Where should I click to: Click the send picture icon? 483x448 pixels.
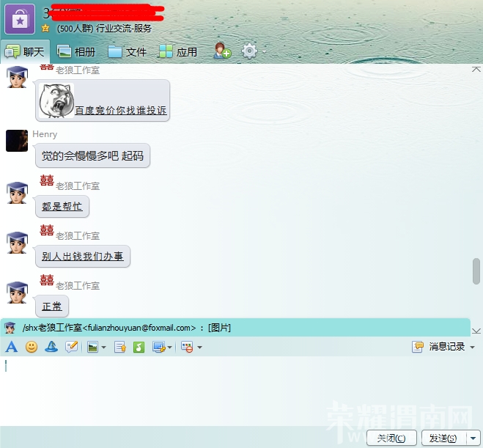point(92,348)
